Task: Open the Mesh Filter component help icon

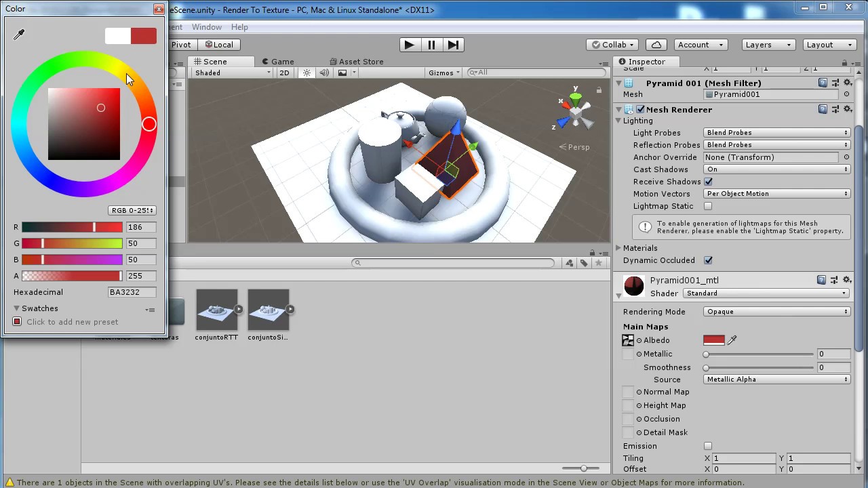Action: click(823, 83)
